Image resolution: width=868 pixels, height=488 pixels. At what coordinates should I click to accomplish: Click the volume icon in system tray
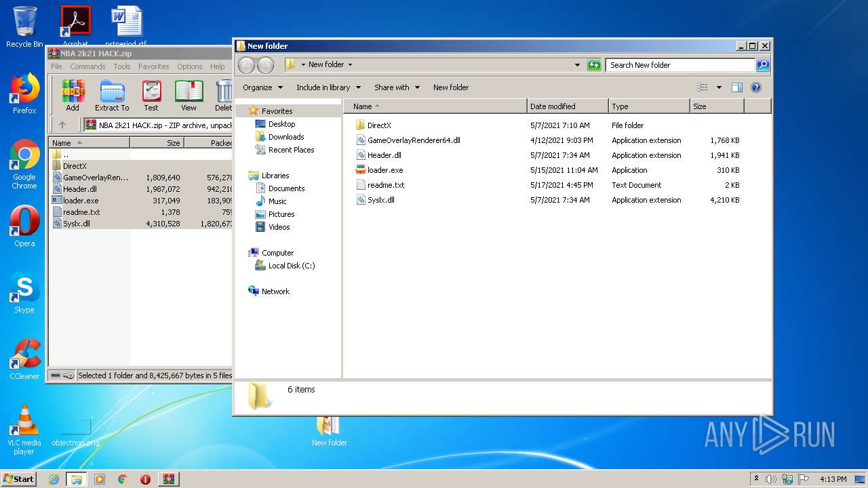click(771, 479)
